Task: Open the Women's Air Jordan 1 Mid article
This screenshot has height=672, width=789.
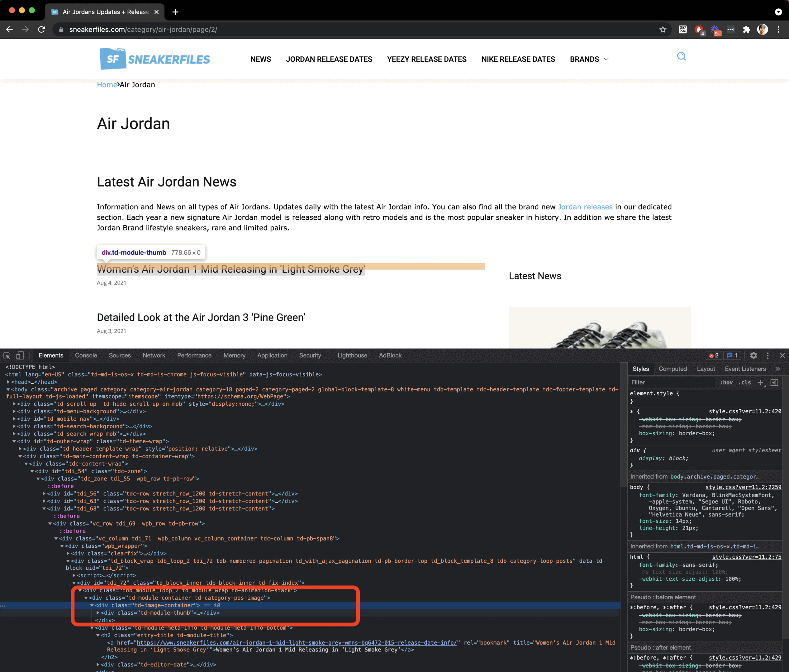Action: 231,269
